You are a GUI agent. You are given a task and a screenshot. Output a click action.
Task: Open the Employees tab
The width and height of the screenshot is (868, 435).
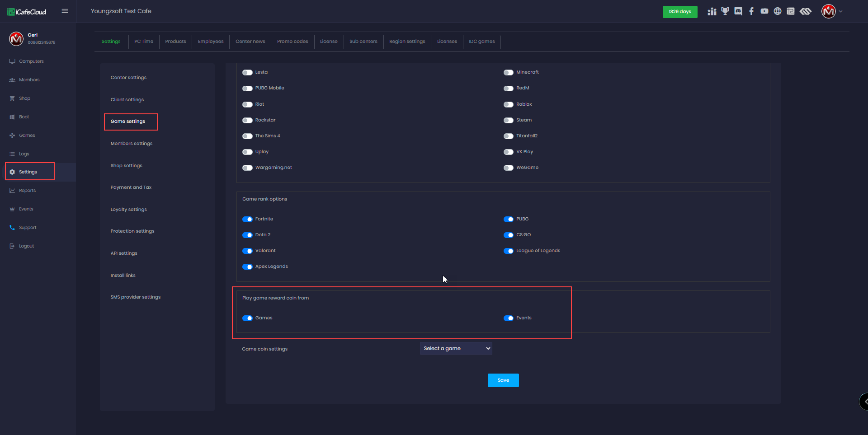(x=211, y=42)
